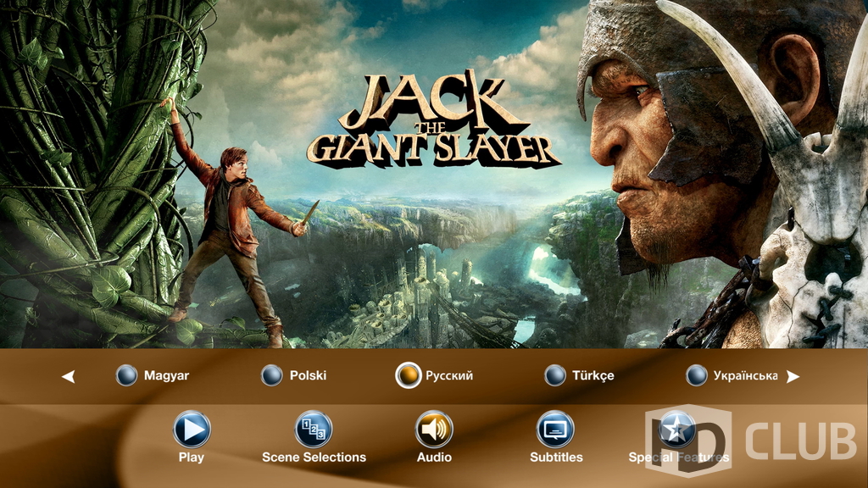The width and height of the screenshot is (868, 488).
Task: Choose the Audio menu label
Action: coord(434,457)
